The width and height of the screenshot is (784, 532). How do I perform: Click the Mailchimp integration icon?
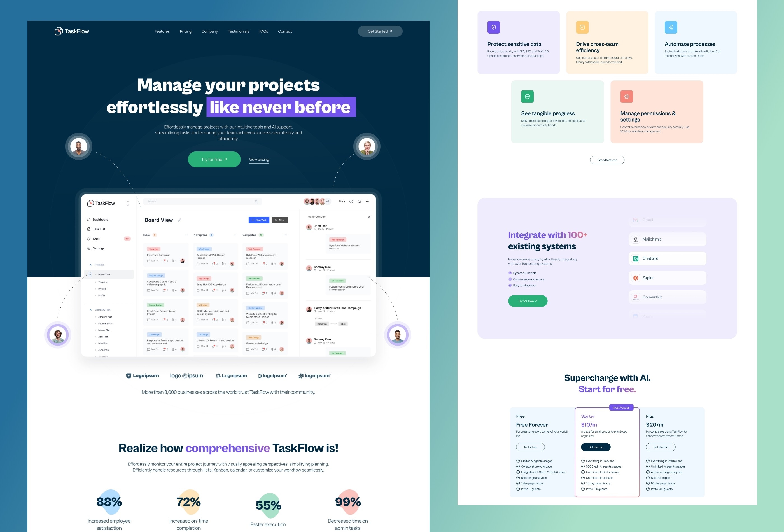pyautogui.click(x=636, y=239)
